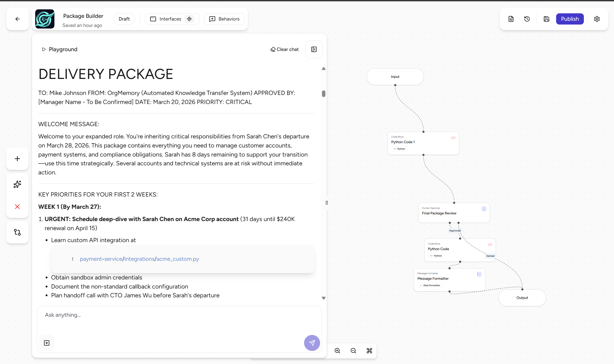Open the document notes icon
Image resolution: width=614 pixels, height=364 pixels.
tap(511, 19)
